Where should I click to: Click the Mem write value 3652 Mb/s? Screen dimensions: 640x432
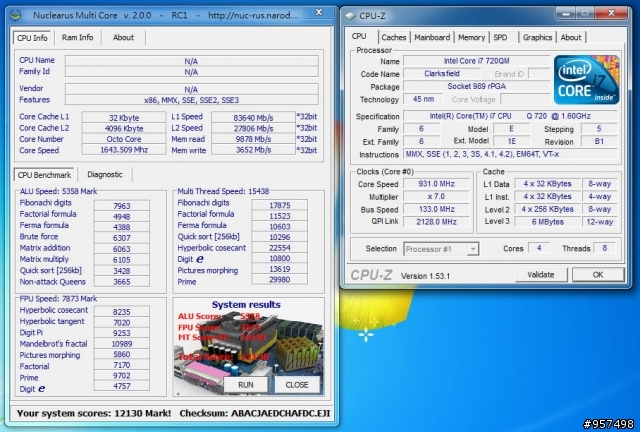[x=253, y=150]
